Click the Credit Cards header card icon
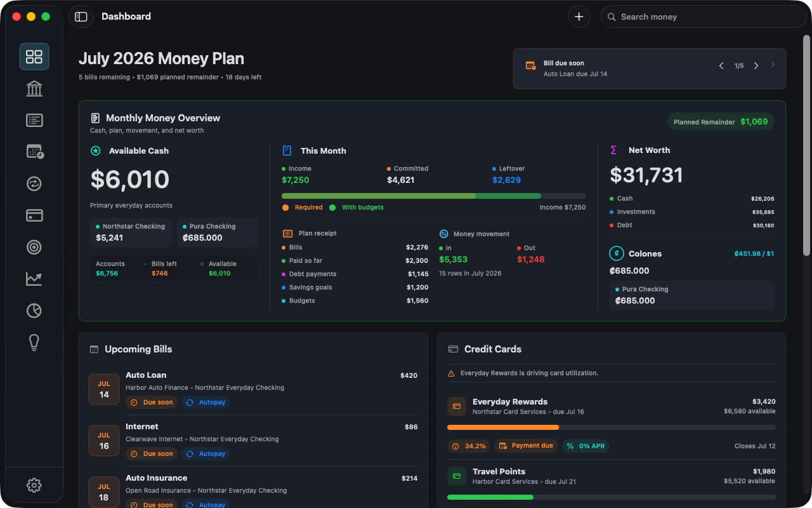 [453, 349]
